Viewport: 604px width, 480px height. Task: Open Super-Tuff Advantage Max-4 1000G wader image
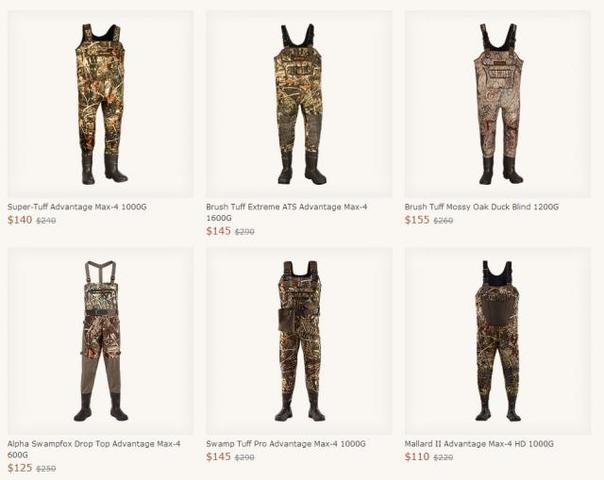tap(101, 104)
